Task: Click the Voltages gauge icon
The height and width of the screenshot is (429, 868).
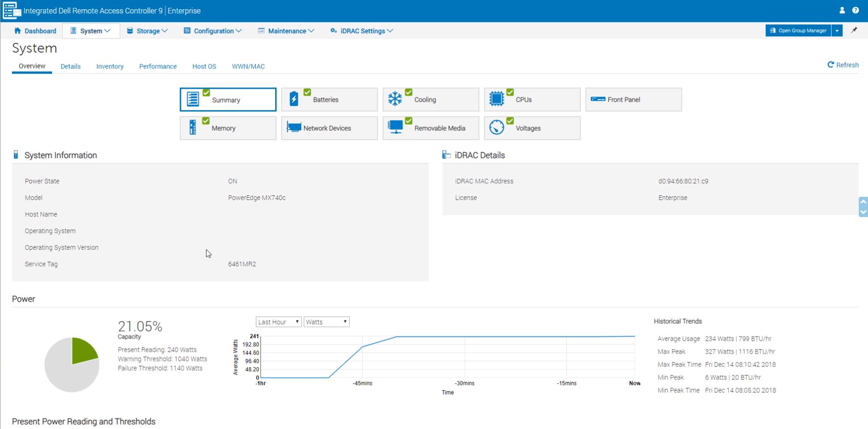Action: click(x=496, y=127)
